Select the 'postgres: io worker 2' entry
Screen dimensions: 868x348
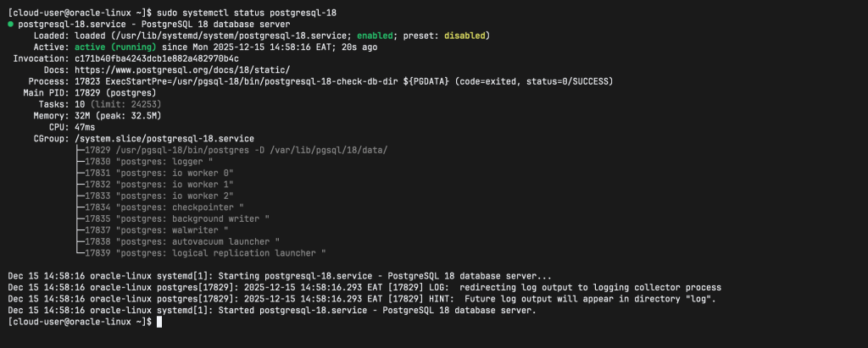159,196
